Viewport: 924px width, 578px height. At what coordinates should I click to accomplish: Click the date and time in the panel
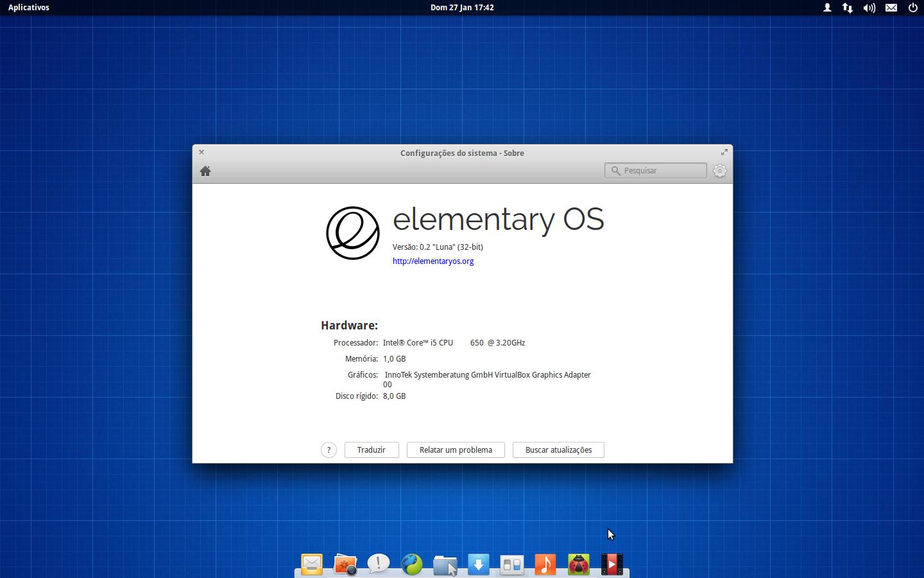[x=462, y=7]
